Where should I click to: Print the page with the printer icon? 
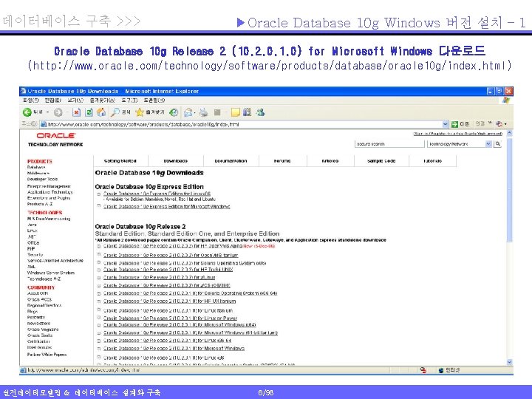(x=204, y=112)
